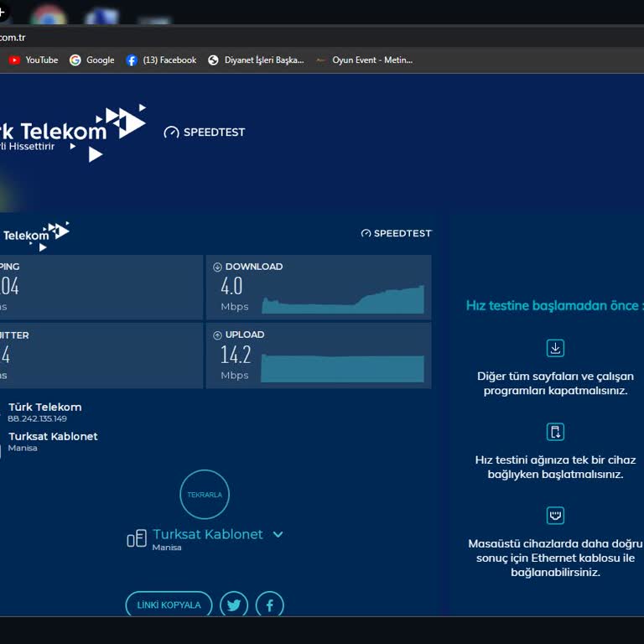Click the upload speed graph

tap(342, 368)
